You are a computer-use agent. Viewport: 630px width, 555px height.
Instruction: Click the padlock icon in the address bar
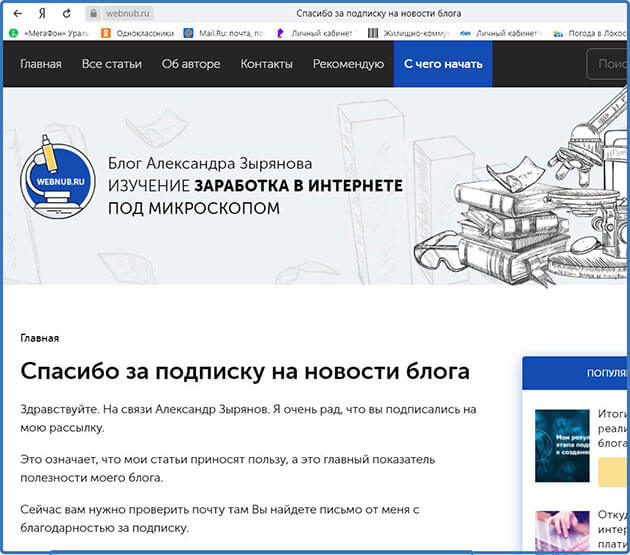[93, 14]
